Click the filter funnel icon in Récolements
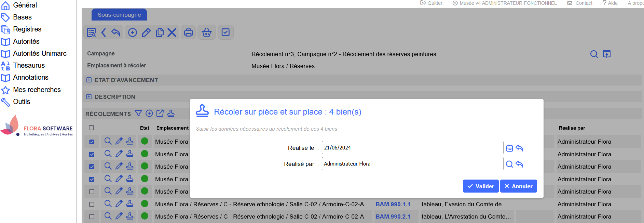This screenshot has height=223, width=644. click(x=138, y=114)
